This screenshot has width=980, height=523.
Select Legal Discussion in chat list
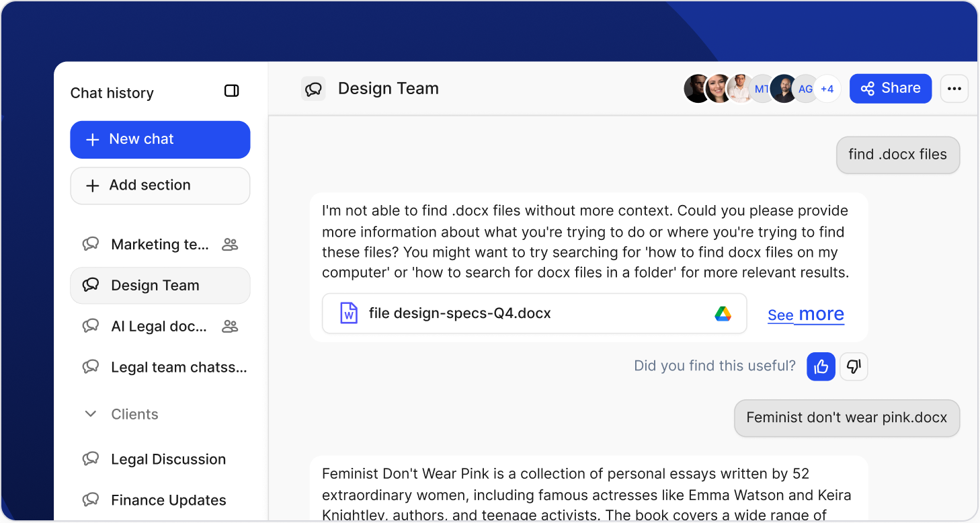pyautogui.click(x=168, y=460)
